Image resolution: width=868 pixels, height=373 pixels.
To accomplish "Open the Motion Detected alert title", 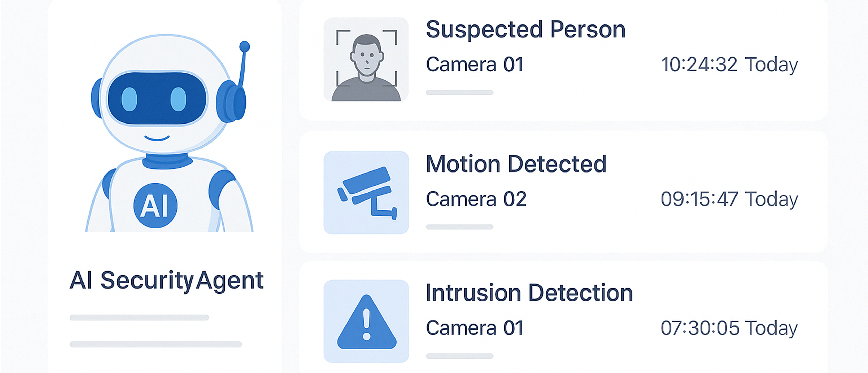I will [516, 164].
